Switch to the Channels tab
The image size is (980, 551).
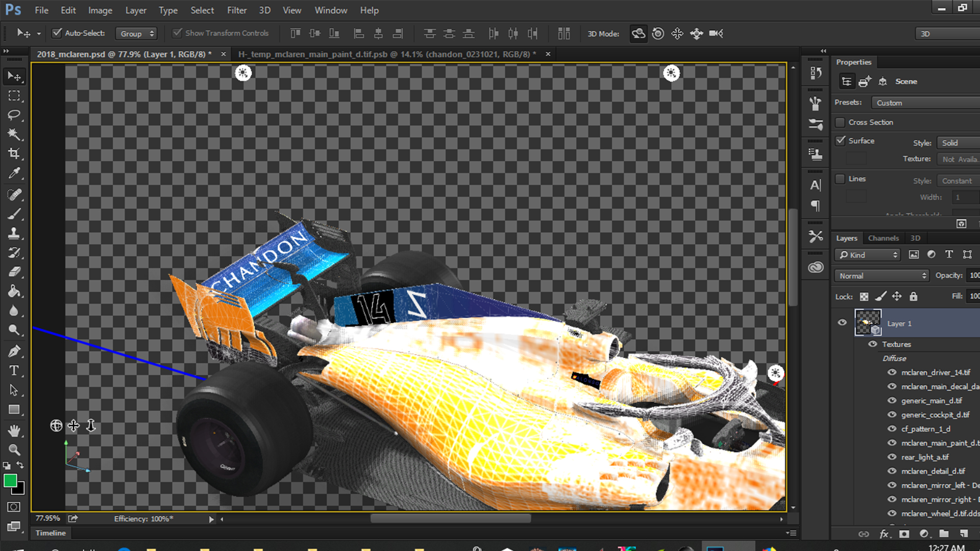pos(883,238)
